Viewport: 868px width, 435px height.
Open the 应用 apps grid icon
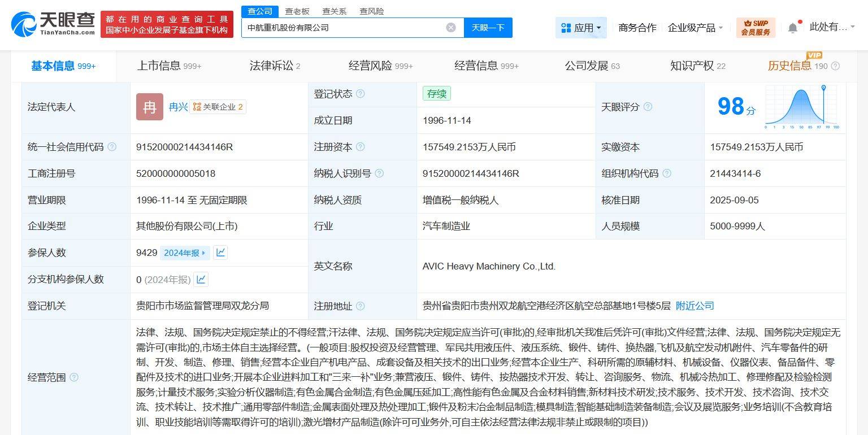[x=565, y=27]
